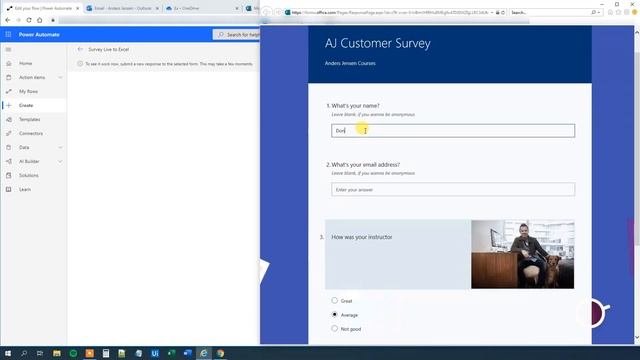The image size is (640, 360).
Task: Expand the Action items chevron
Action: (60, 78)
